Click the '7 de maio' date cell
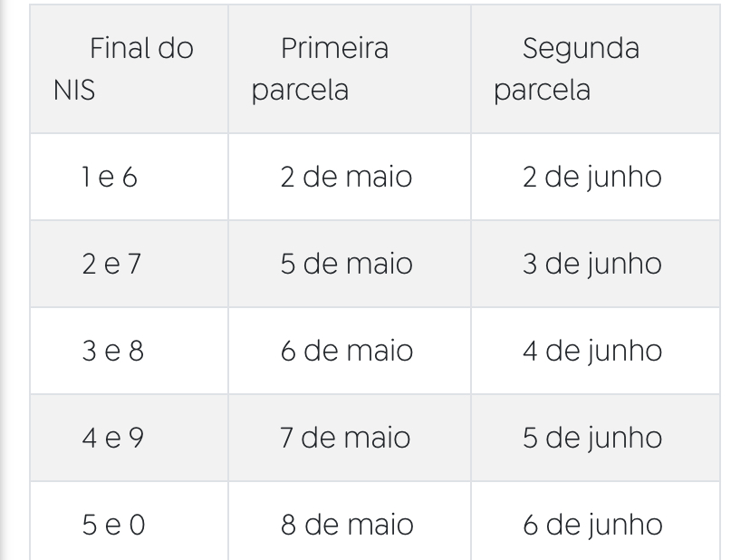Image resolution: width=750 pixels, height=560 pixels. [345, 438]
